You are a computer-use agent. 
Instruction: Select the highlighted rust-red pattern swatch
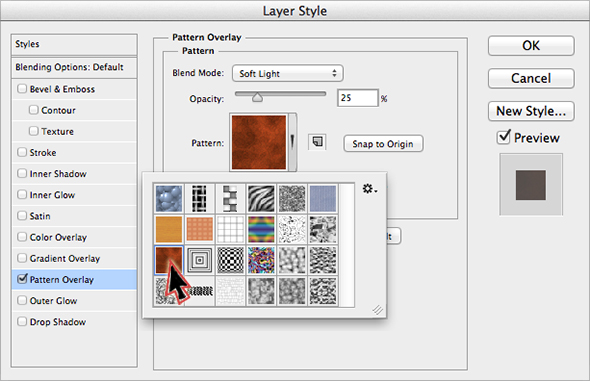(x=169, y=260)
